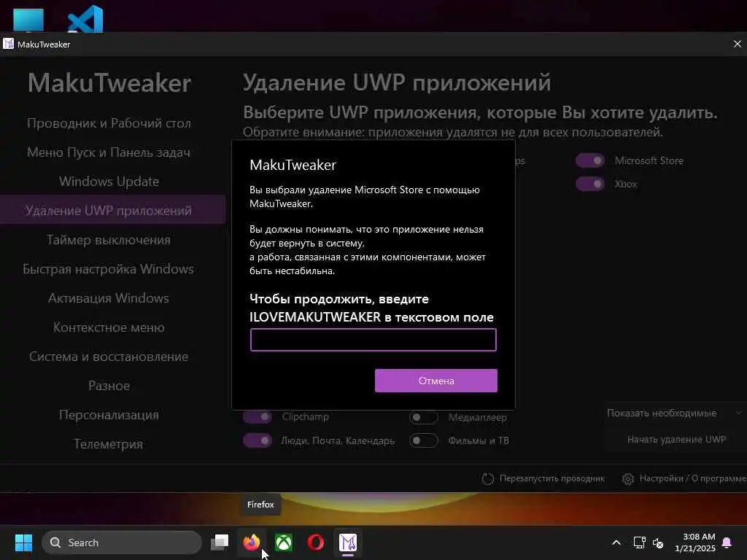
Task: Select Удаление UWP приложений section
Action: [x=112, y=209]
